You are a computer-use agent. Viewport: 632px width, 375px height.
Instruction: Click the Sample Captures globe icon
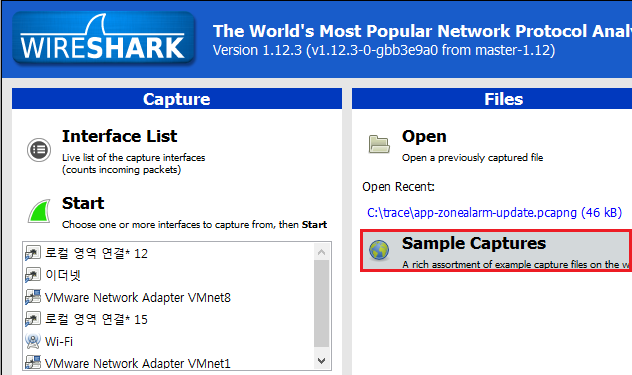tap(379, 250)
